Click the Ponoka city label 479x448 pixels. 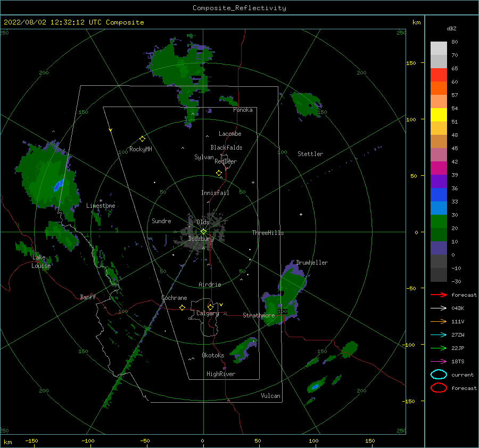243,110
